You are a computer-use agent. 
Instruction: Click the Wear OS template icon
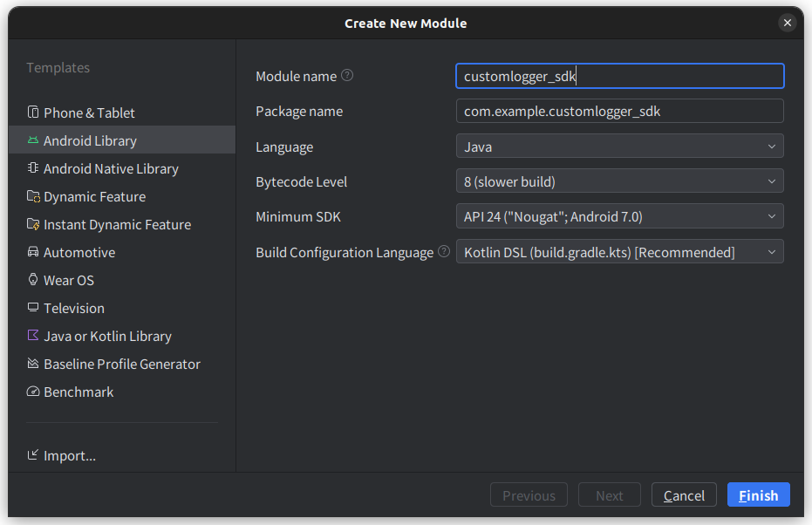click(35, 280)
